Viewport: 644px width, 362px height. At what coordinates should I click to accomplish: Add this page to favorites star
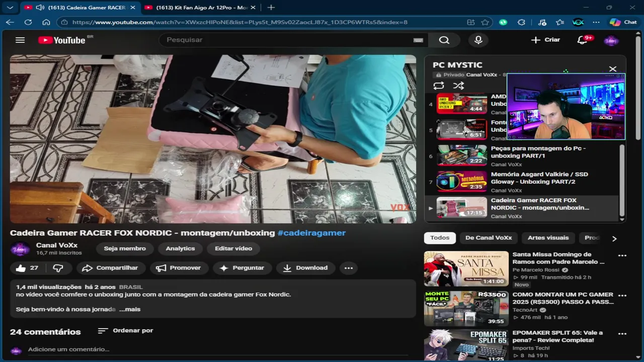pyautogui.click(x=485, y=22)
